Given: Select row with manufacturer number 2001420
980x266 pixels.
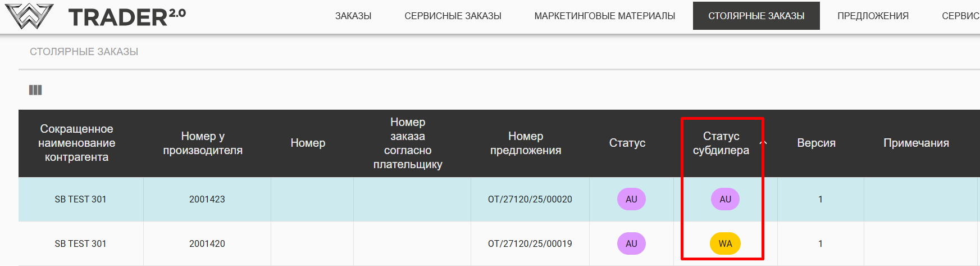Looking at the screenshot, I should (x=207, y=244).
